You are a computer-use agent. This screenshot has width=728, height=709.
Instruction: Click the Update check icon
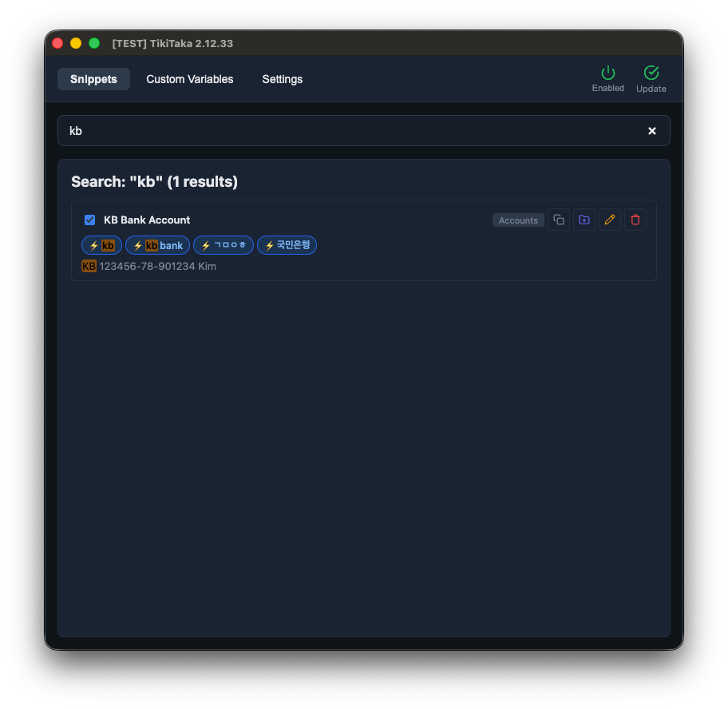(x=651, y=74)
